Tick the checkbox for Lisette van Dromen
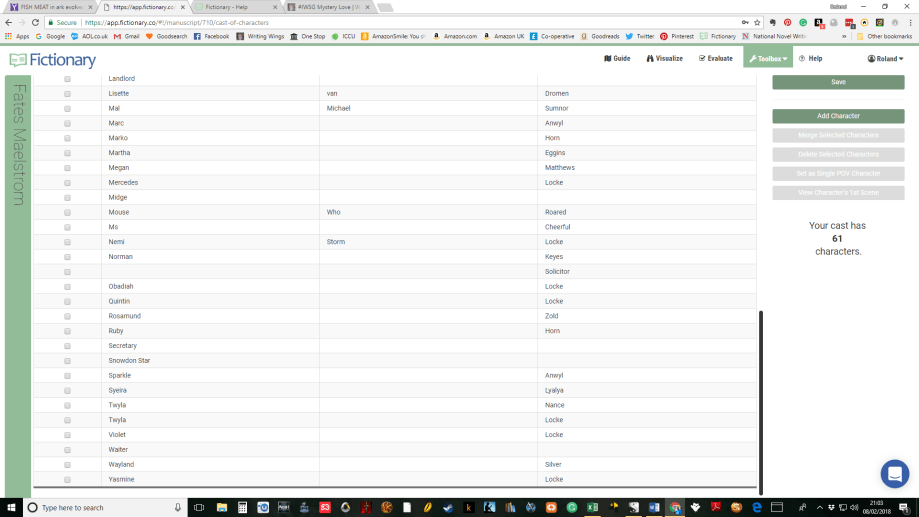 click(68, 93)
